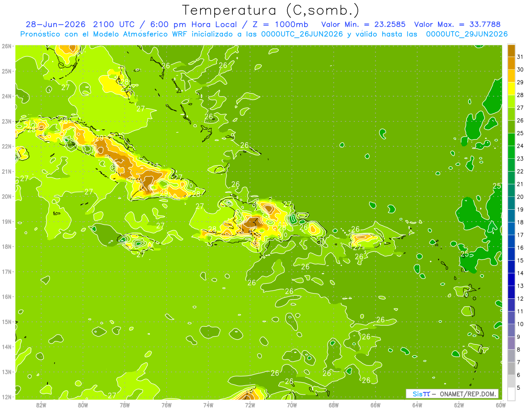Click the longitude axis label "80W"

coord(83,404)
